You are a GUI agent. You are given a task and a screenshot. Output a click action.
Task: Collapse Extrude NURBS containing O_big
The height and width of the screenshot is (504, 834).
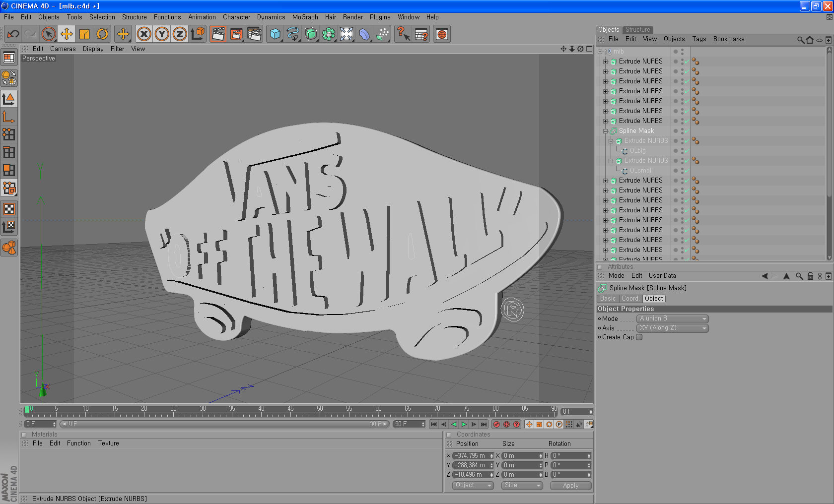coord(611,141)
